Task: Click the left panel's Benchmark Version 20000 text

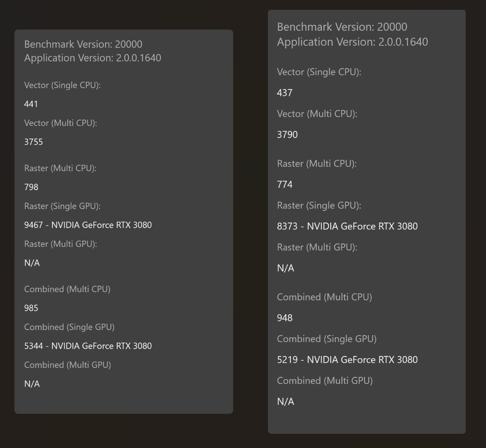Action: 83,44
